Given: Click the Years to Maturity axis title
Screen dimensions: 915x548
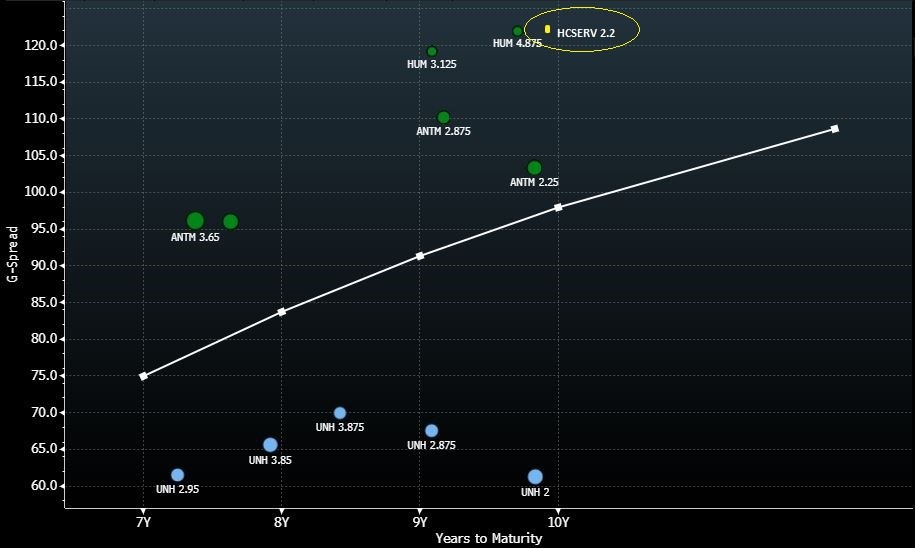Looking at the screenshot, I should click(488, 539).
